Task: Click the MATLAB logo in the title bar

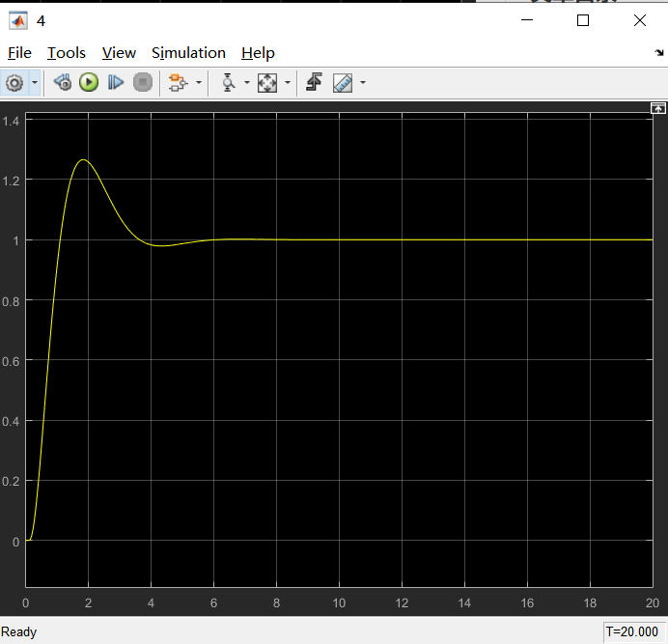Action: pos(18,20)
